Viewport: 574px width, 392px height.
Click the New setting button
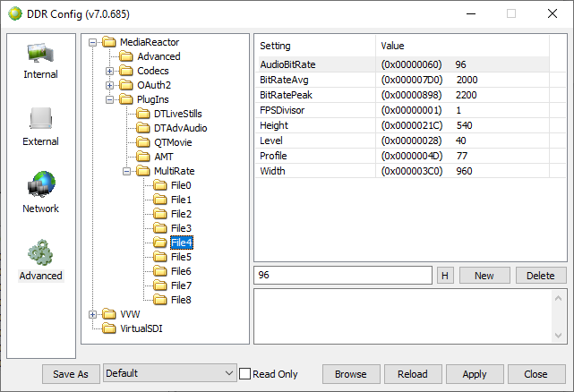click(484, 276)
